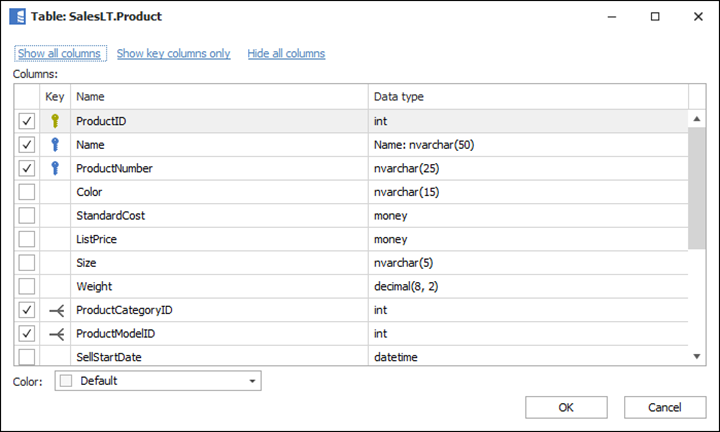Click the Show key columns only link

coord(173,54)
